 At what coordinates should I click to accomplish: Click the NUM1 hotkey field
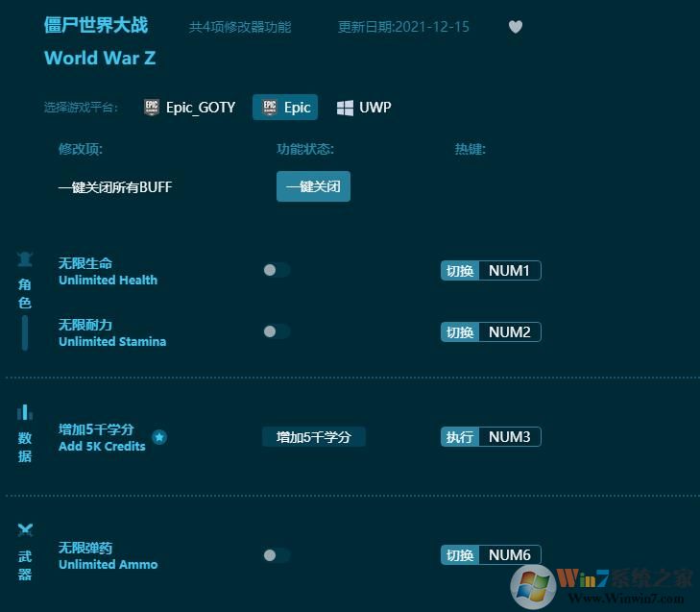[x=510, y=271]
